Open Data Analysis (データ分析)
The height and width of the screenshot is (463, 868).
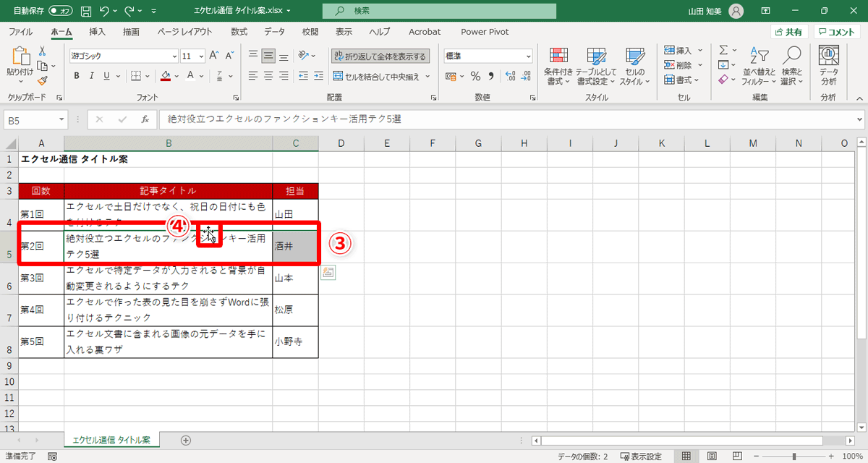coord(828,67)
